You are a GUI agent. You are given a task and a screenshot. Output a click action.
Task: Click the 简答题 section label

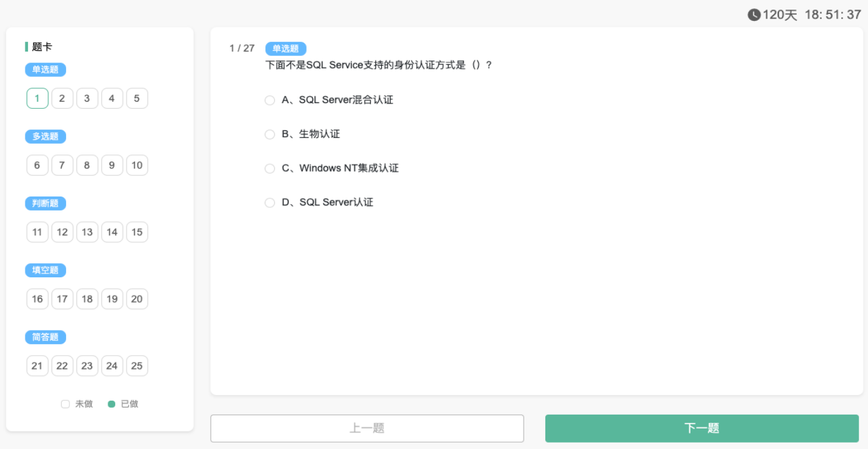pyautogui.click(x=46, y=337)
